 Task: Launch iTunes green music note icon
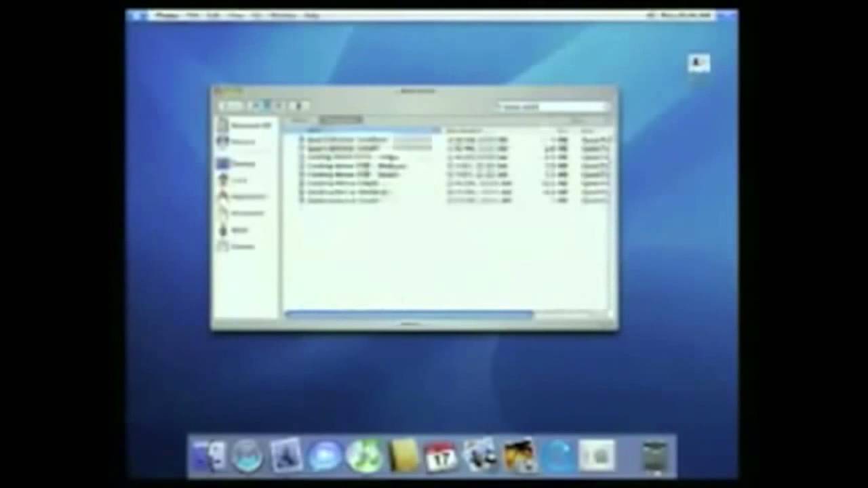pyautogui.click(x=364, y=456)
